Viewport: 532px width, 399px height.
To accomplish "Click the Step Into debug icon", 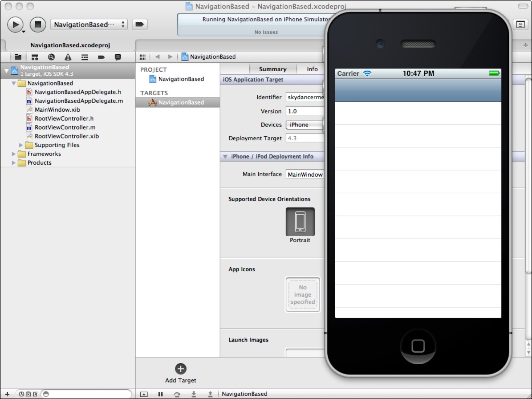I will [x=194, y=394].
